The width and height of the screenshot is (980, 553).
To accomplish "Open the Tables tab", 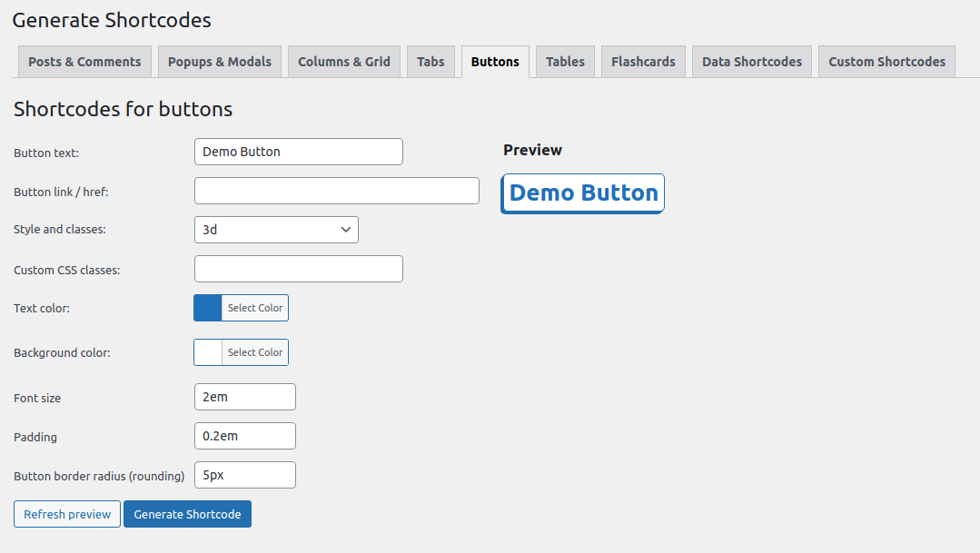I will (565, 62).
